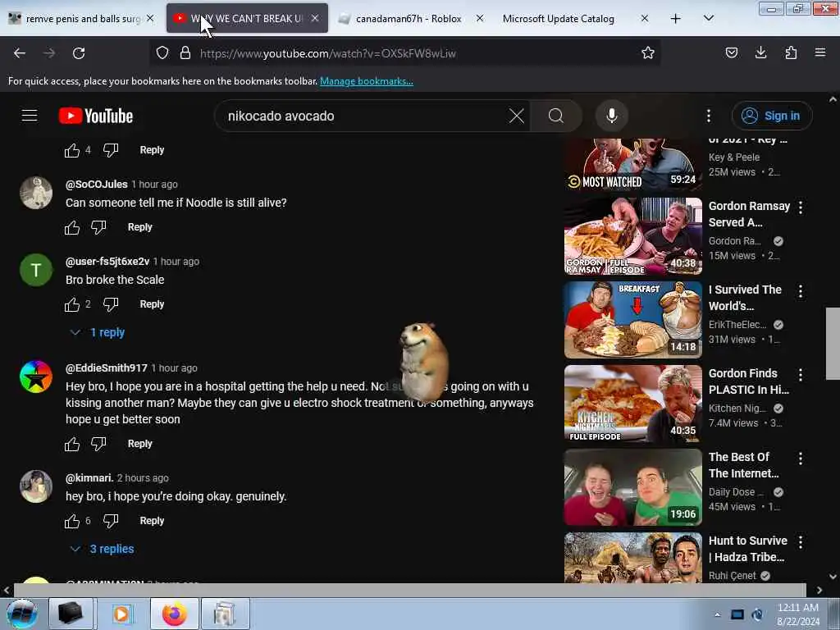Open Firefox from the taskbar
Viewport: 840px width, 630px height.
[175, 614]
